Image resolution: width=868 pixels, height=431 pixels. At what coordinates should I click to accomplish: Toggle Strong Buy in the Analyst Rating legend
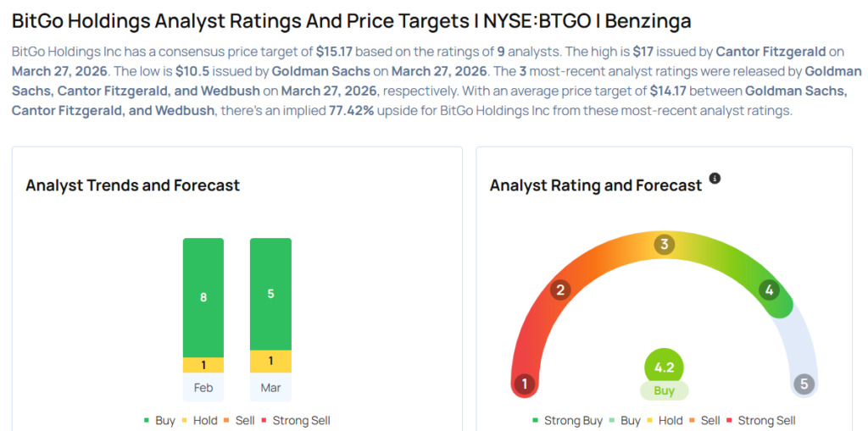(567, 420)
